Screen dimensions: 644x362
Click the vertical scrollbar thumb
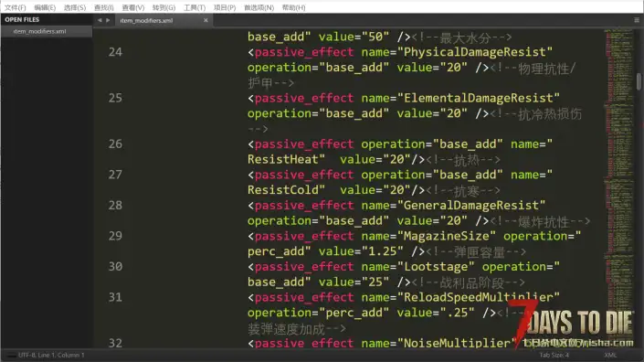tap(639, 81)
